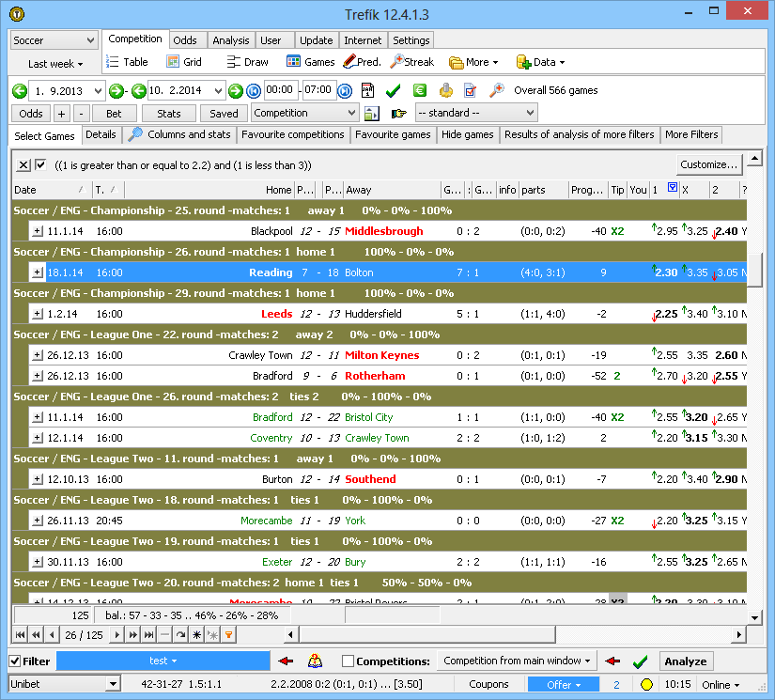Enable the Competitions checkbox

click(x=349, y=661)
